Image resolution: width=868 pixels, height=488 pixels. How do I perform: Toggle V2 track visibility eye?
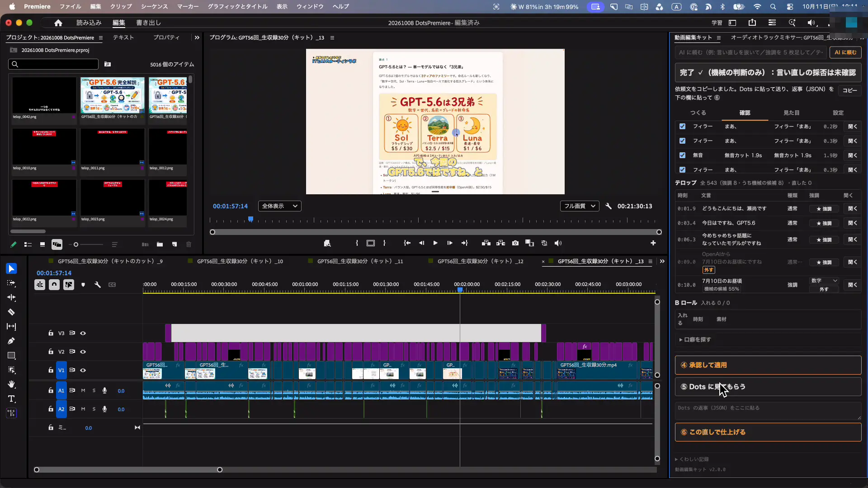coord(83,352)
